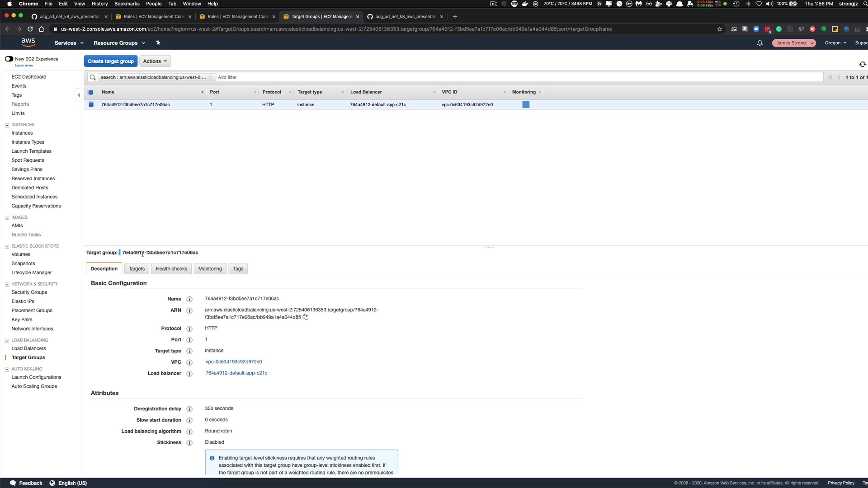
Task: Open the Oregon region selector
Action: (x=835, y=43)
